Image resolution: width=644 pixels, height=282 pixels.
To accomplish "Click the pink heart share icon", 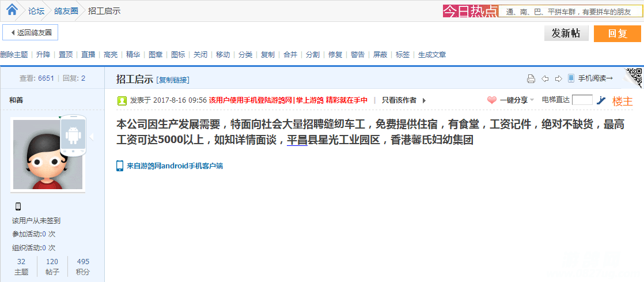I will pyautogui.click(x=491, y=100).
